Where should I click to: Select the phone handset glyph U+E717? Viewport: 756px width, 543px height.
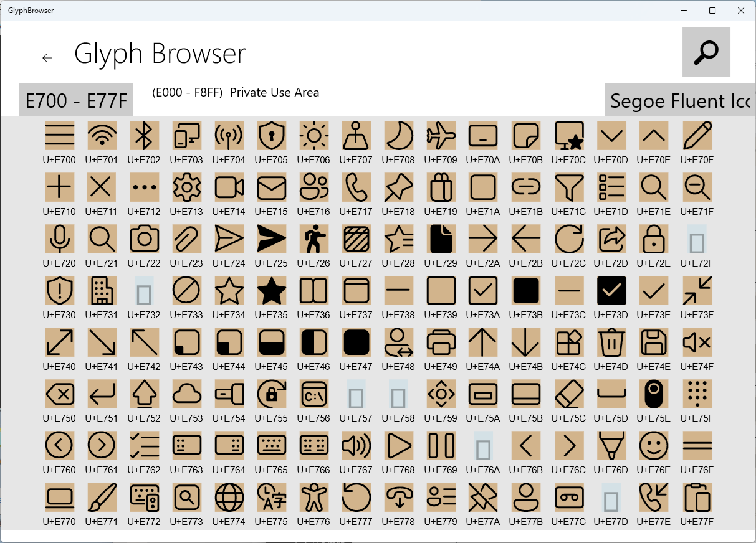pos(356,187)
